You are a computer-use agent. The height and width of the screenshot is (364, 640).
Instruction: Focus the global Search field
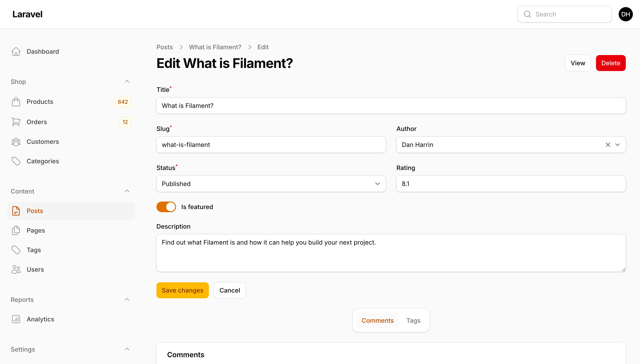pos(564,14)
